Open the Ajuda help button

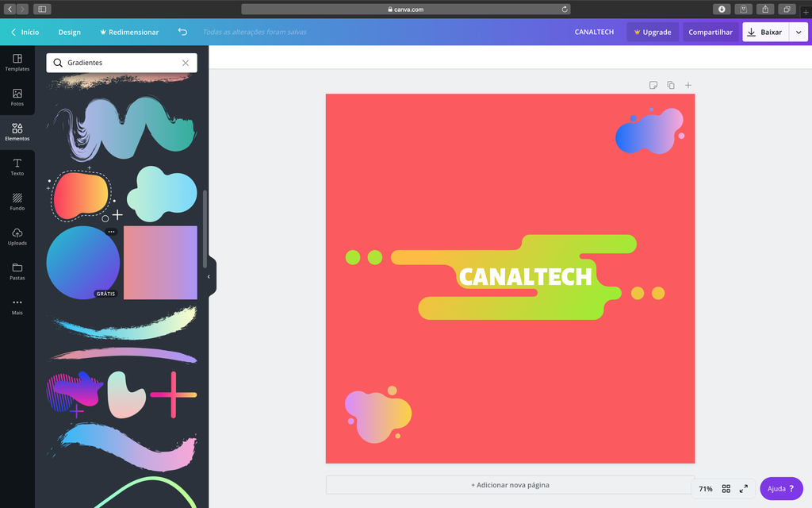pyautogui.click(x=781, y=489)
